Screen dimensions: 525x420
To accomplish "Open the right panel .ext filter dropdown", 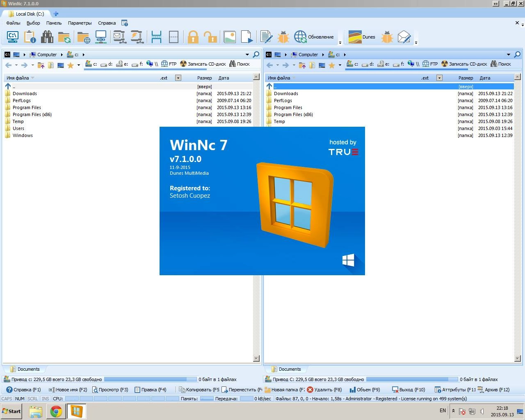I will [x=439, y=78].
